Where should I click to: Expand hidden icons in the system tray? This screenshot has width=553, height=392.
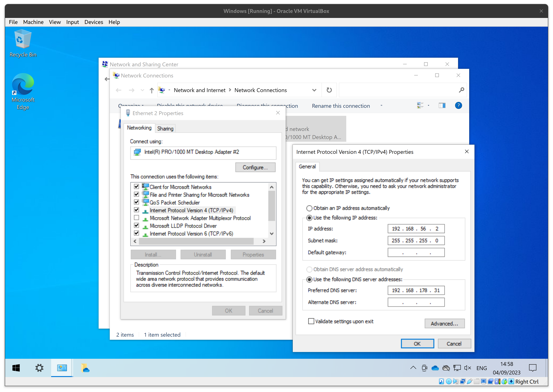(413, 368)
